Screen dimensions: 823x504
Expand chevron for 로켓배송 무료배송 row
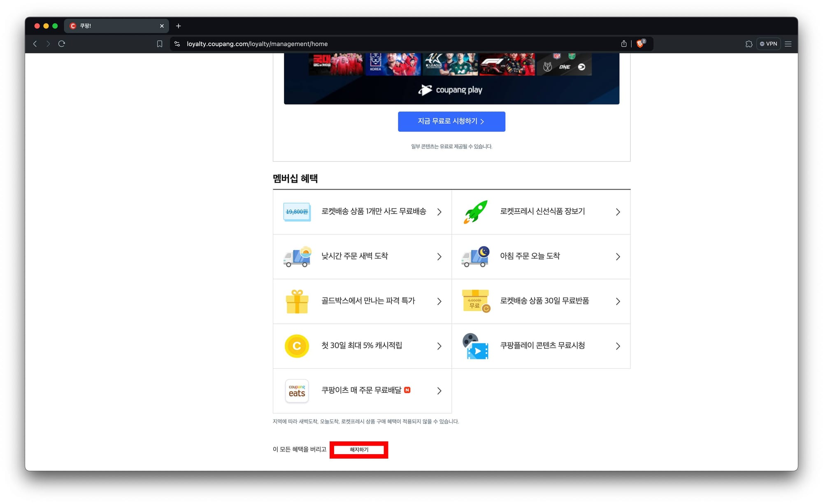(x=439, y=212)
